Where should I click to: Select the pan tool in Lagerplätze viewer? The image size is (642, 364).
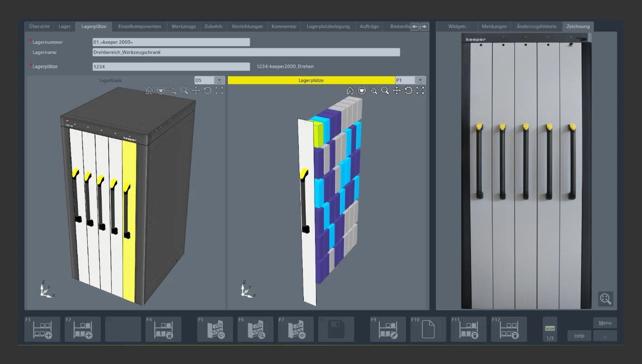point(397,90)
